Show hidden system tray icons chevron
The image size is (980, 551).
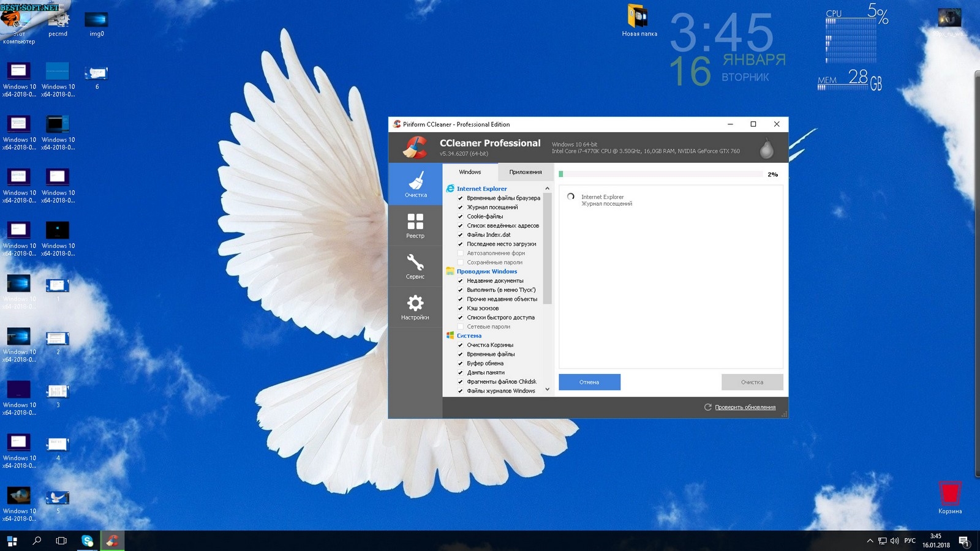click(x=870, y=541)
